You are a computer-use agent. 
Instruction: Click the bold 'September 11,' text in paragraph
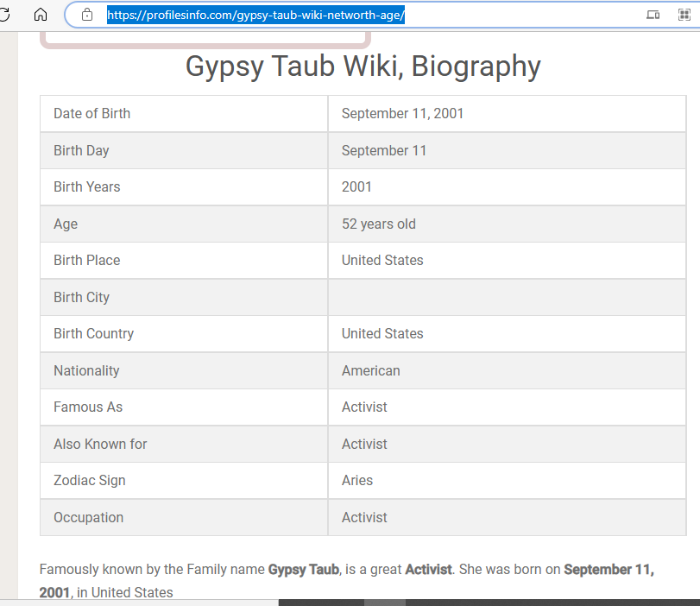(x=609, y=570)
